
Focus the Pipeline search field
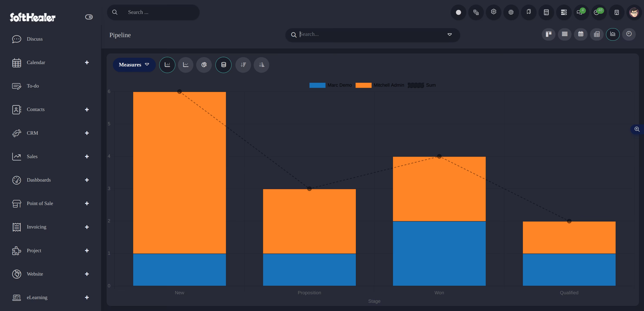pos(373,35)
